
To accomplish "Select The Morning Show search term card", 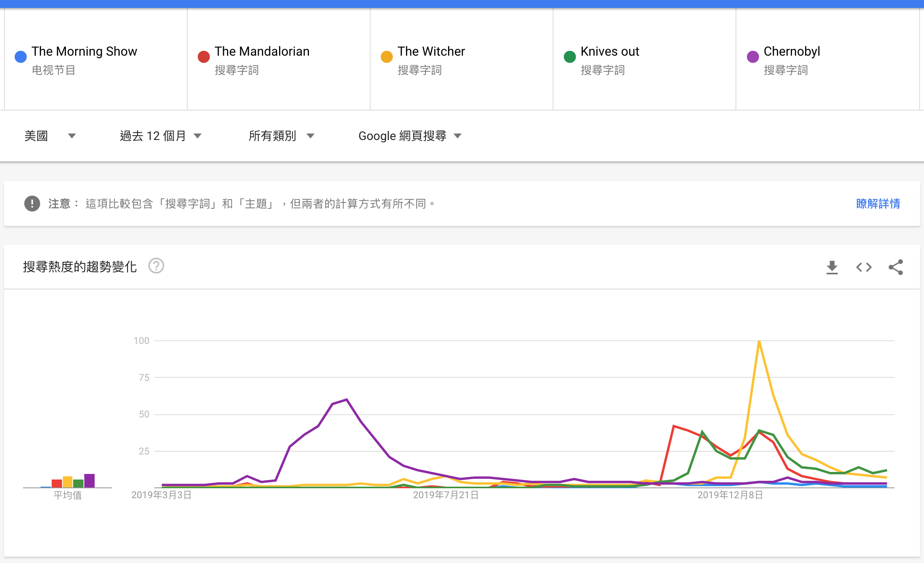I will point(96,59).
